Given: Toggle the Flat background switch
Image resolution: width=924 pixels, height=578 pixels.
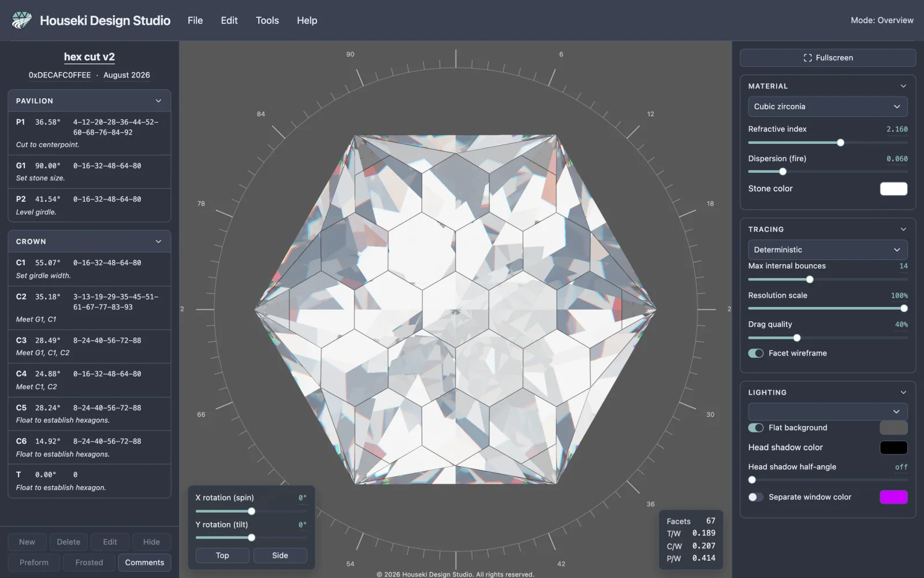Looking at the screenshot, I should (756, 428).
